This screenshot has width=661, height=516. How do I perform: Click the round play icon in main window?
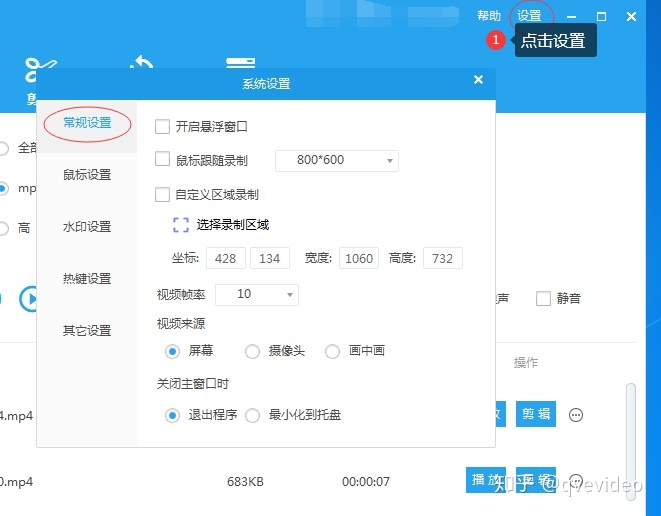pyautogui.click(x=28, y=299)
